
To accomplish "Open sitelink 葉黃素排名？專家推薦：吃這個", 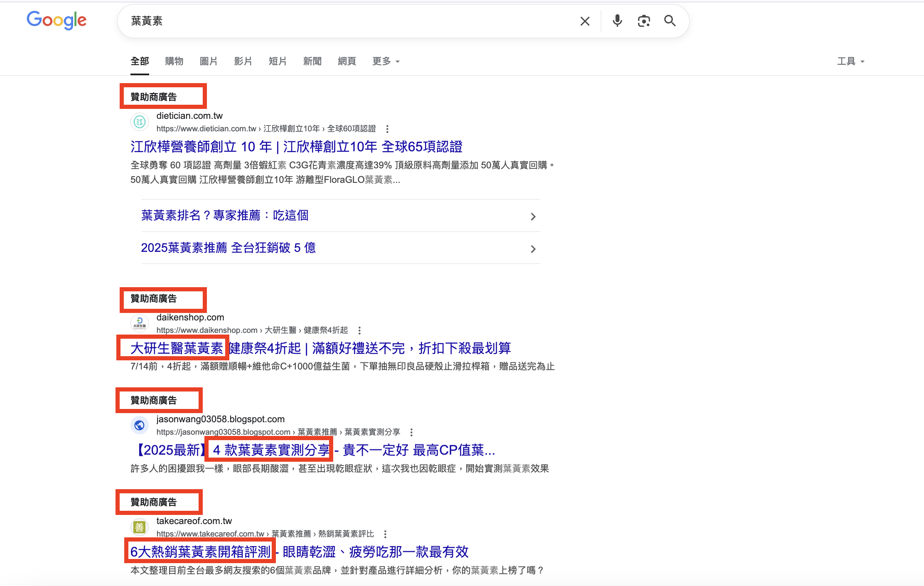I will (x=225, y=215).
